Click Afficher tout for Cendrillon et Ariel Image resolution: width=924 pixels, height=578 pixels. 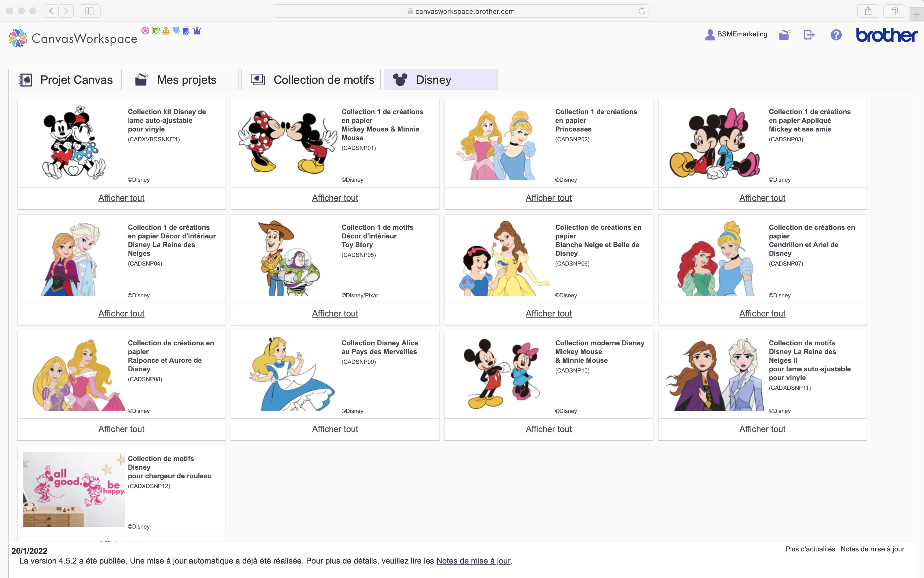click(x=762, y=314)
